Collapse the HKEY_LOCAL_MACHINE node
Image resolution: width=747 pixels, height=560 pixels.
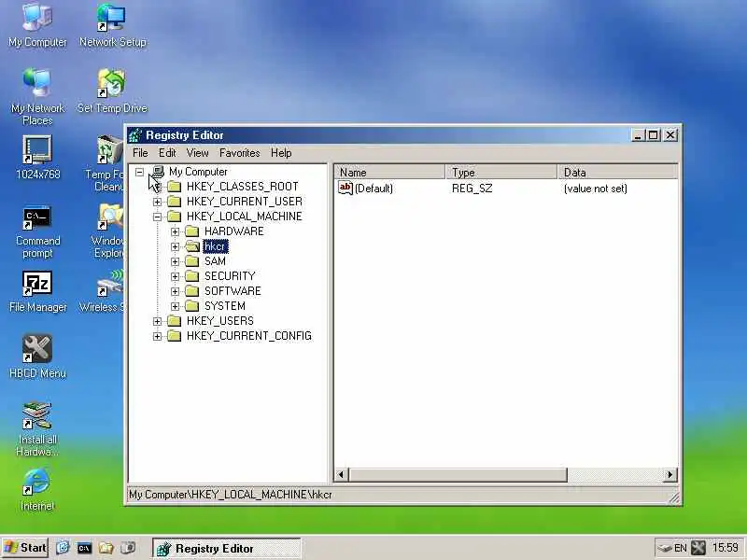(x=157, y=217)
